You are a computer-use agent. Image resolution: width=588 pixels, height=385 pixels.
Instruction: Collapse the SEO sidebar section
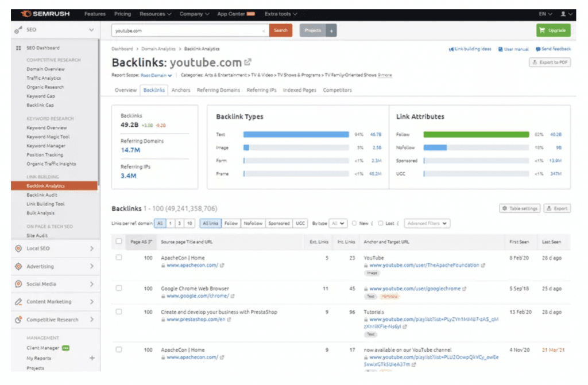91,30
